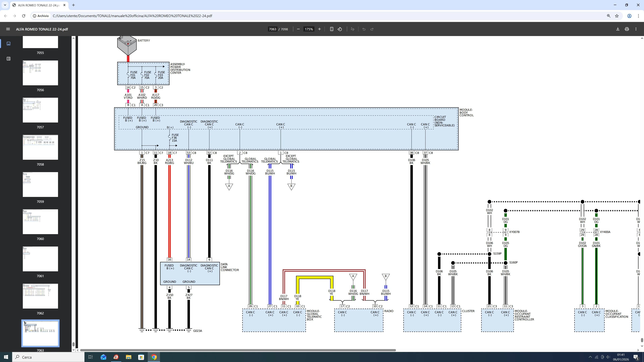Click the browser address bar URL

tap(132, 16)
